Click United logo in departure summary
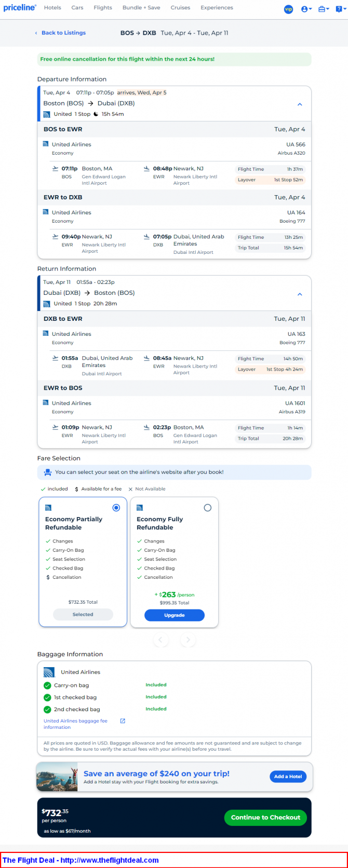The width and height of the screenshot is (348, 868). 46,114
